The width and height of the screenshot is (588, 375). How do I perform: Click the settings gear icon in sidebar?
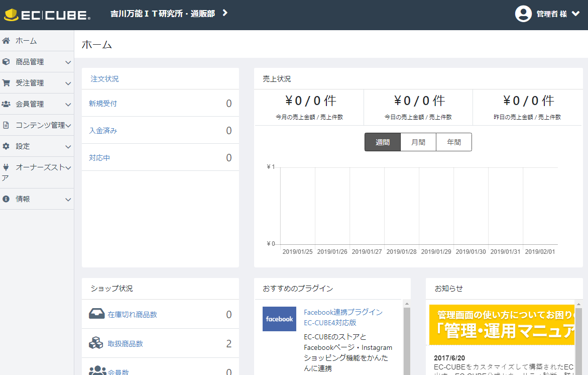point(6,146)
